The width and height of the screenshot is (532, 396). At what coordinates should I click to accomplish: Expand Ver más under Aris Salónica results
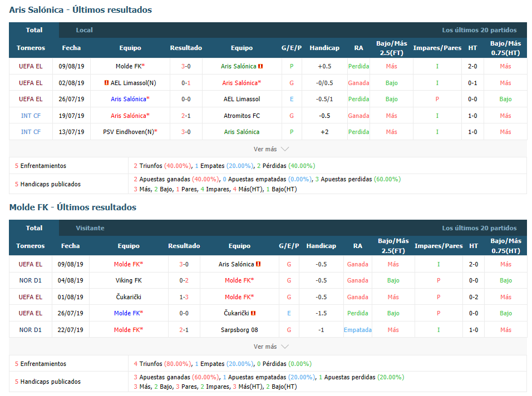click(271, 149)
